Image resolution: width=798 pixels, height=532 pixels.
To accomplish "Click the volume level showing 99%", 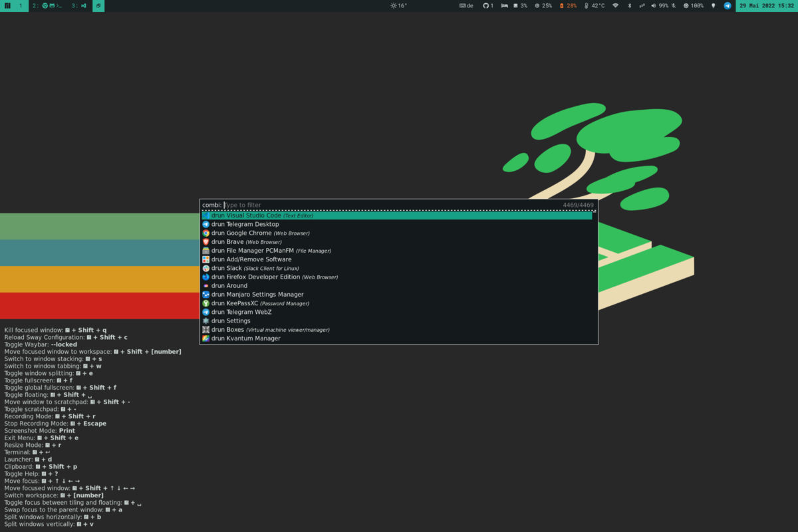I will tap(660, 5).
